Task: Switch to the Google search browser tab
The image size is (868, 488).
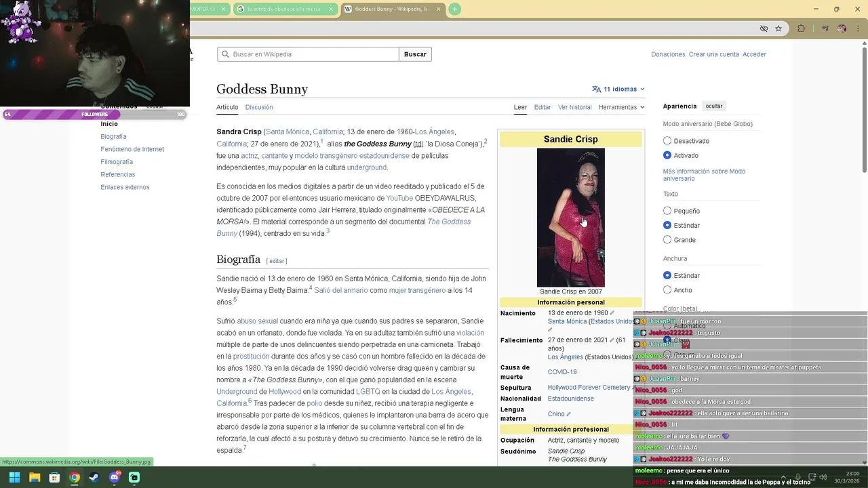Action: [283, 9]
